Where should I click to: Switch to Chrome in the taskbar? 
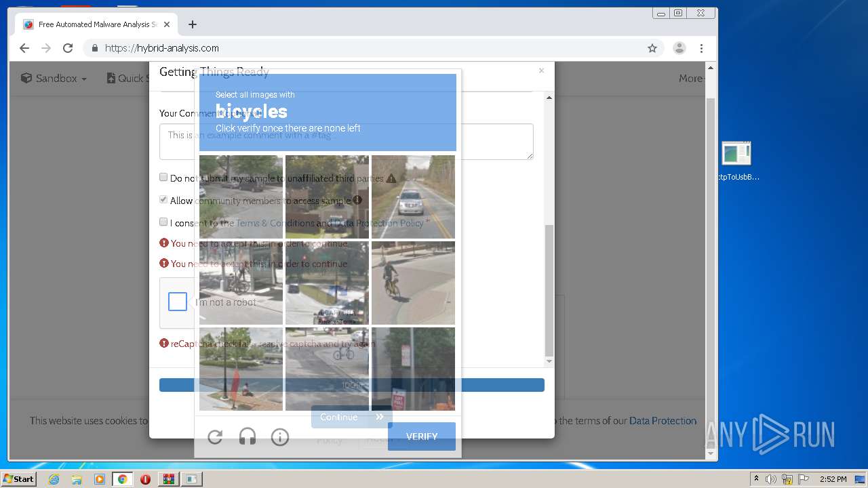coord(123,479)
